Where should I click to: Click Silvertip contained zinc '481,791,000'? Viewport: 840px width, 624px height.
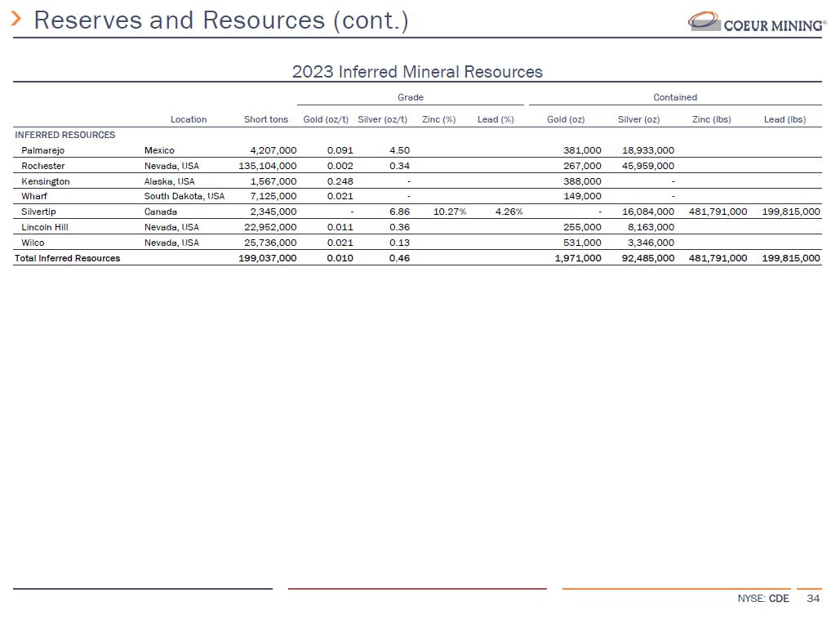718,212
